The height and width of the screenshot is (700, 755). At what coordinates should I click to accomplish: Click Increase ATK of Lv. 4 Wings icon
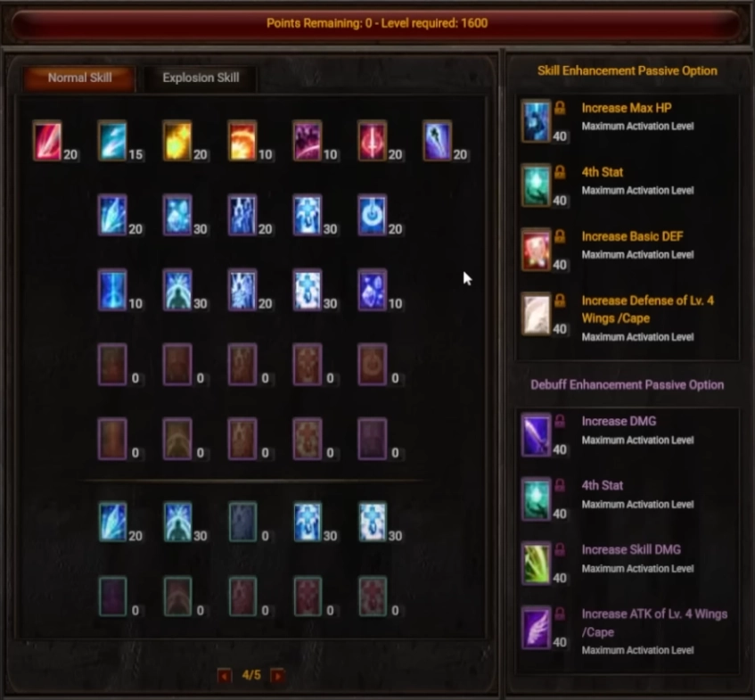536,628
